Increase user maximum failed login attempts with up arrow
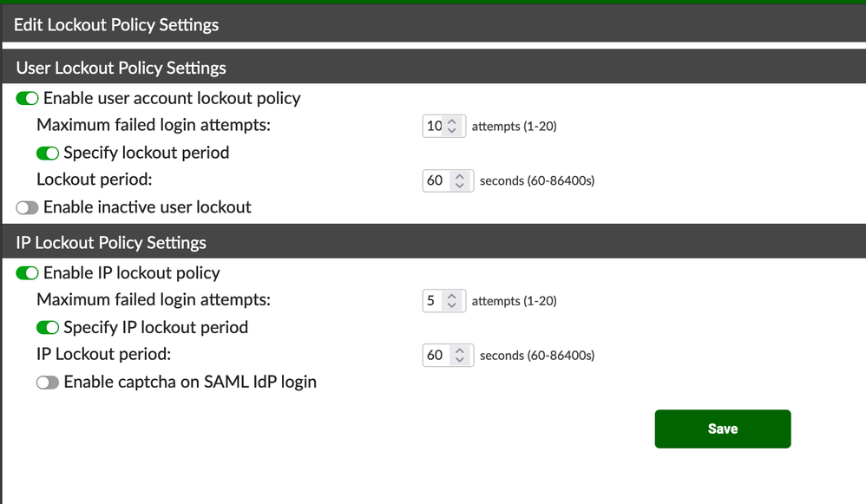 [451, 121]
